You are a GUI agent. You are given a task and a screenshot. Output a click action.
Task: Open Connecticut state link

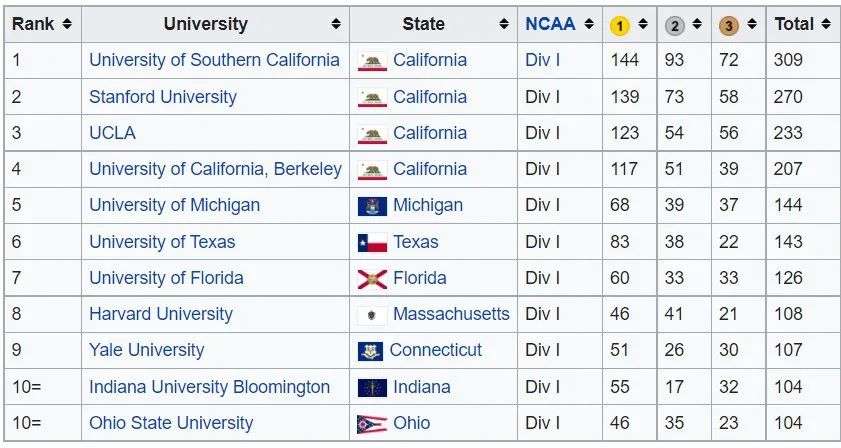[x=436, y=350]
